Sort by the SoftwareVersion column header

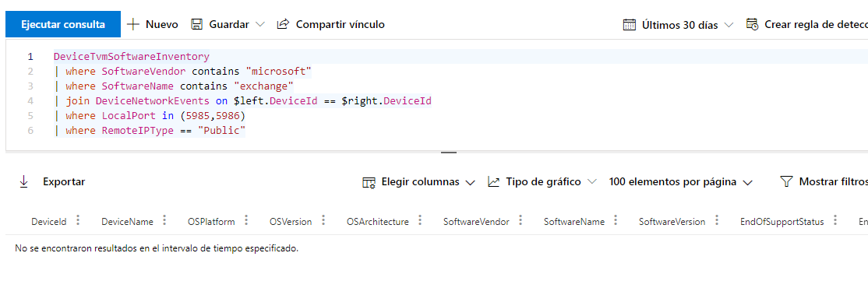[672, 222]
